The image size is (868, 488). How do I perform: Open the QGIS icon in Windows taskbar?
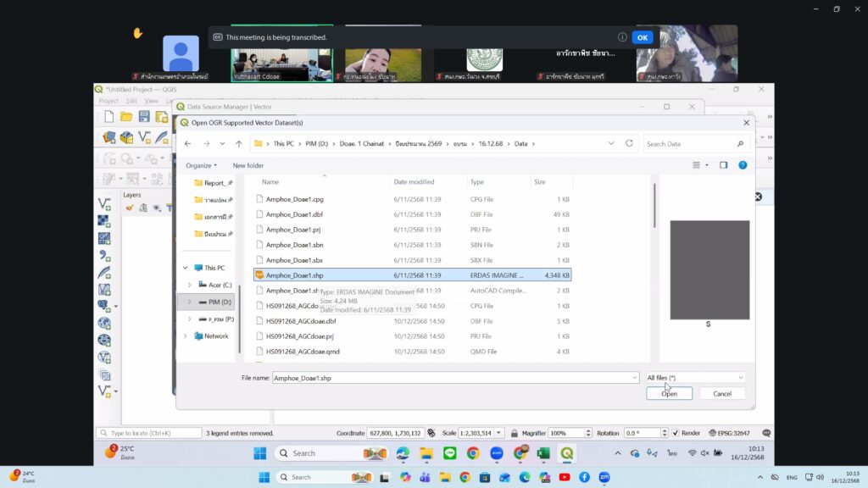566,453
